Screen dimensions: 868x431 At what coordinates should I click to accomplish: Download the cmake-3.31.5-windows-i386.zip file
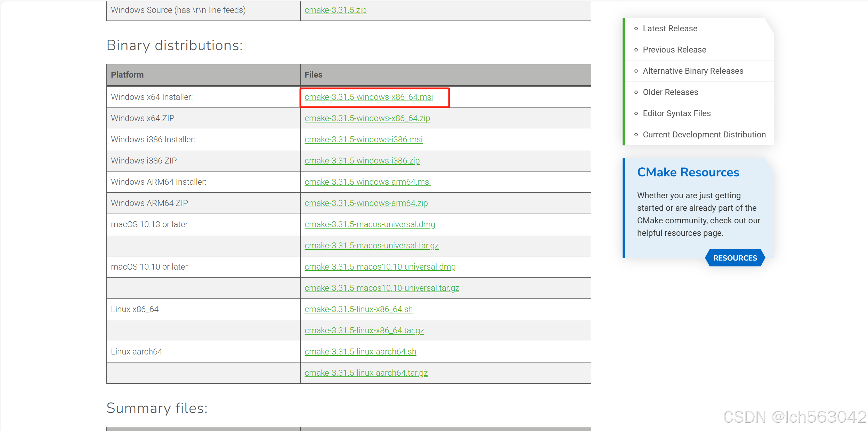click(362, 161)
